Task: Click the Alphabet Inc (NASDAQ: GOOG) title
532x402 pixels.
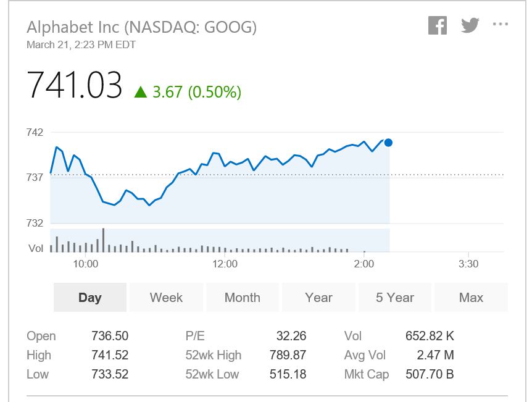Action: (141, 28)
